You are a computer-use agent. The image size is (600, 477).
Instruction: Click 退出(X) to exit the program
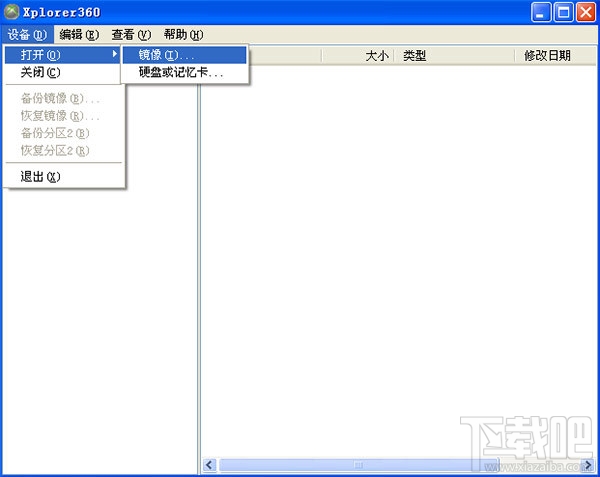click(x=62, y=177)
